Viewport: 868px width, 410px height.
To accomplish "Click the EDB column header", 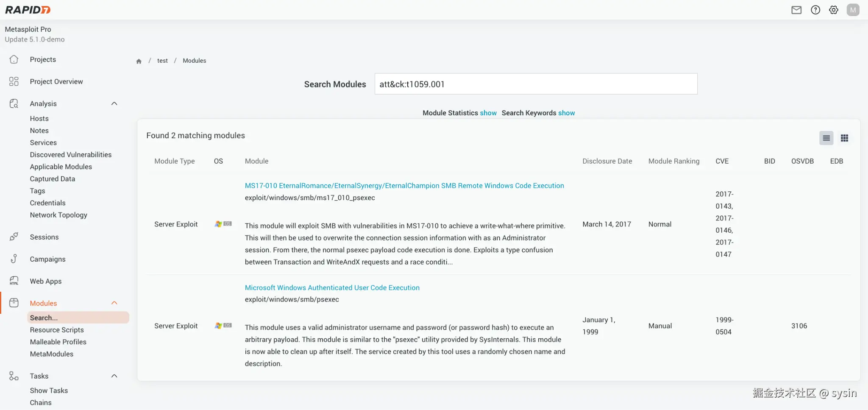I will 837,161.
